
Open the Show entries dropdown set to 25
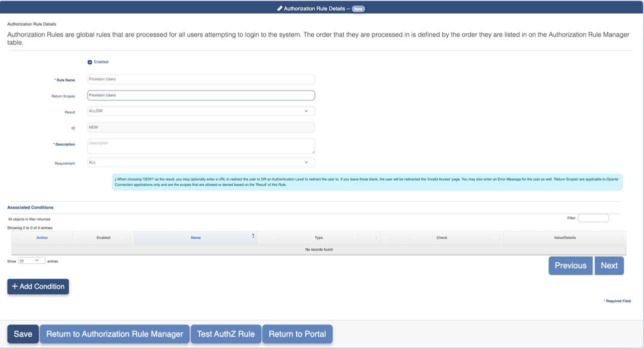[x=32, y=261]
